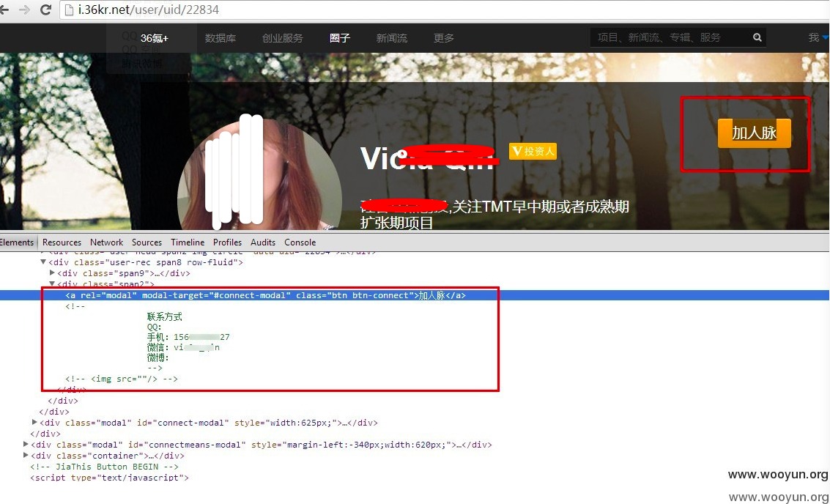Click the 微博: line in comment

point(158,357)
